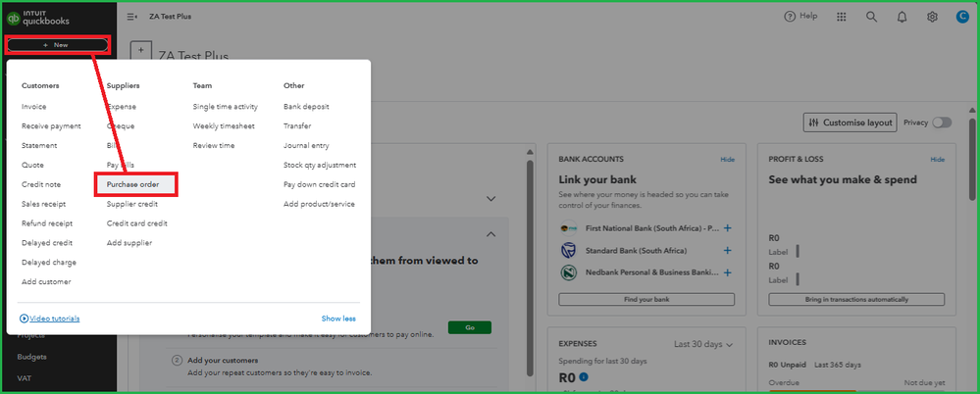
Task: Click the plus logo tile beside company name
Action: point(140,51)
